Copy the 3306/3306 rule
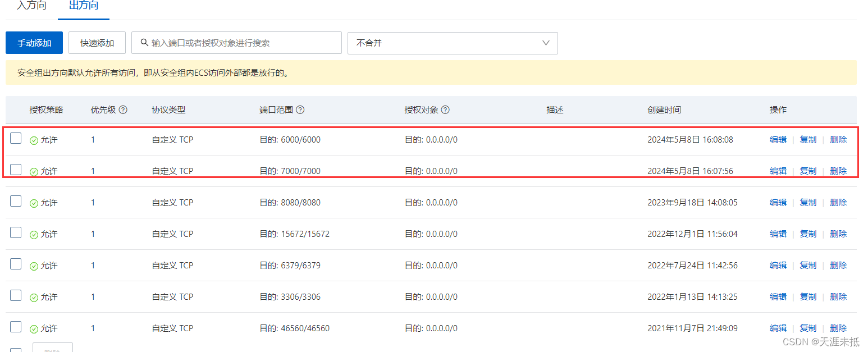The width and height of the screenshot is (868, 352). 808,297
